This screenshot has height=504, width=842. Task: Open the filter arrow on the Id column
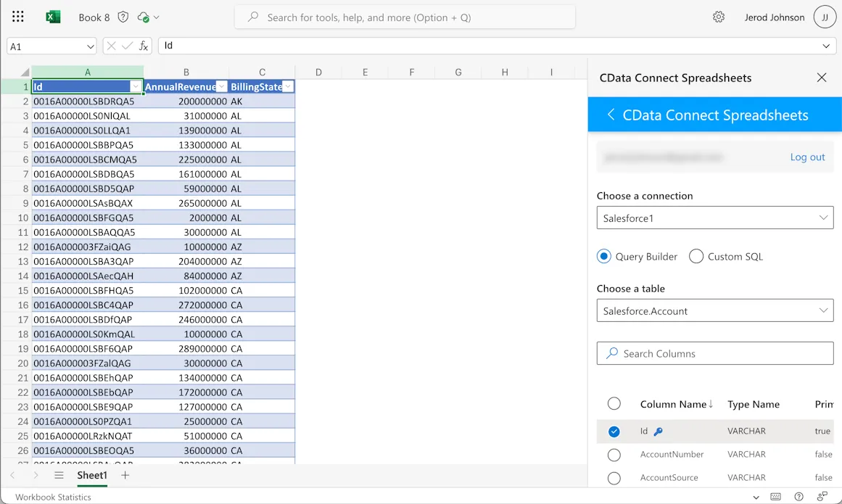click(x=136, y=86)
